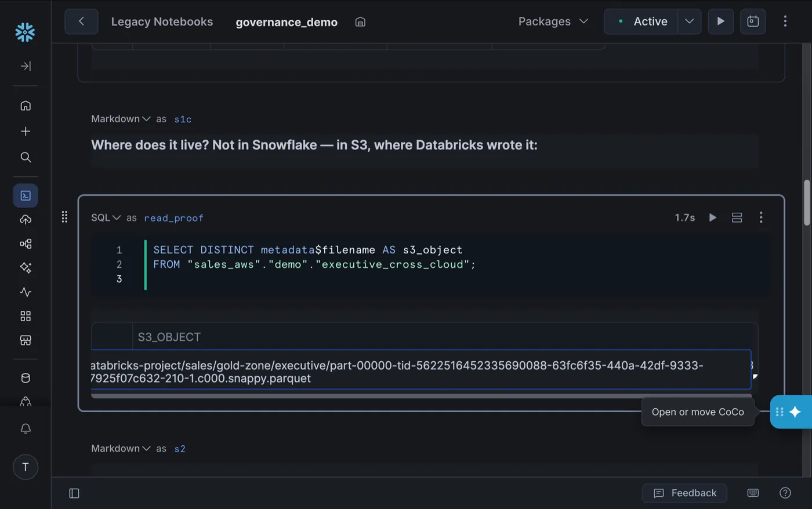This screenshot has width=812, height=509.
Task: Open keyboard shortcuts icon
Action: 753,493
